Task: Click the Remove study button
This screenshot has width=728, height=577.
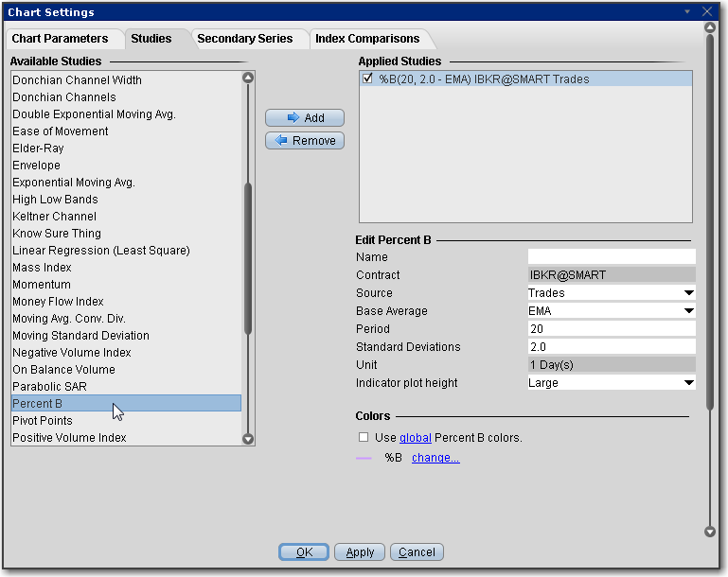Action: click(304, 141)
